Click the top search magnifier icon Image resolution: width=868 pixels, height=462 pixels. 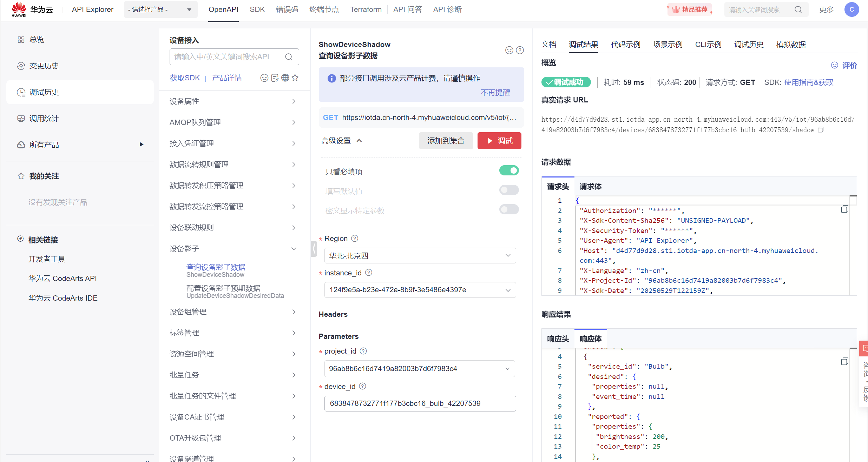(x=798, y=9)
